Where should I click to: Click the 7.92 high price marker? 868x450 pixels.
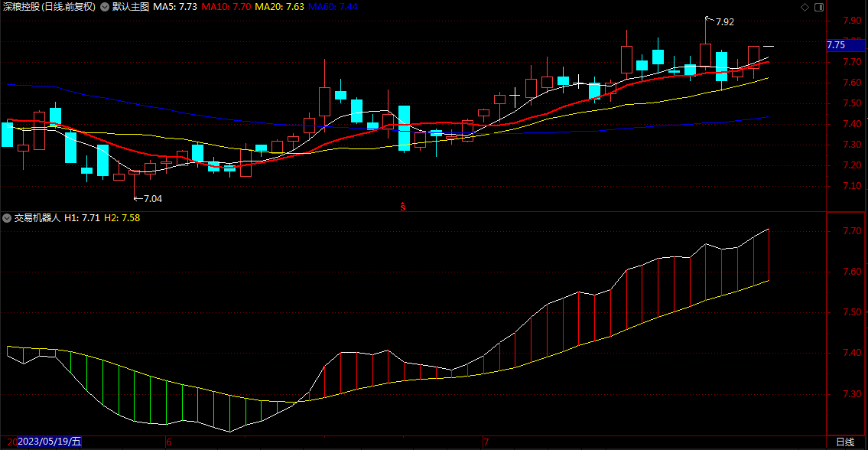[x=725, y=22]
